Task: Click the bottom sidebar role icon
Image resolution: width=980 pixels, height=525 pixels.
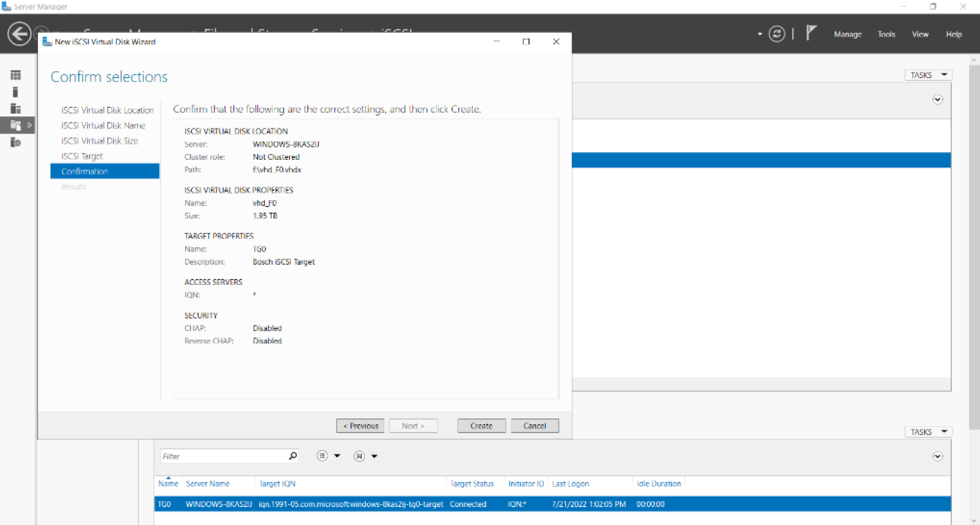Action: pos(15,142)
